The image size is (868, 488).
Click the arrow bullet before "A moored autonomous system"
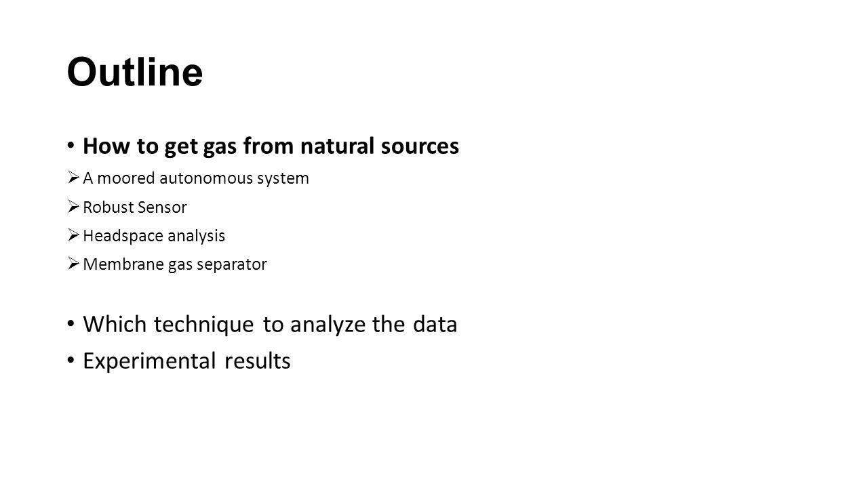73,179
